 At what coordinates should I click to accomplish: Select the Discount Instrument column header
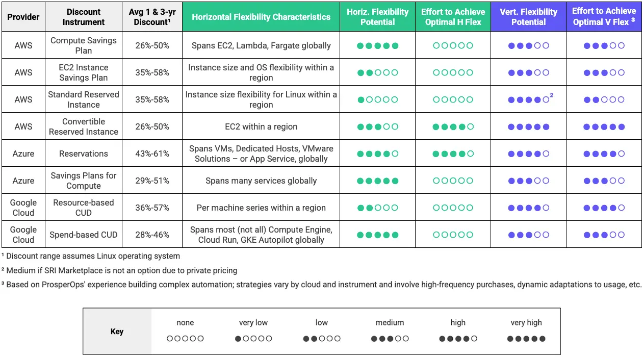84,17
